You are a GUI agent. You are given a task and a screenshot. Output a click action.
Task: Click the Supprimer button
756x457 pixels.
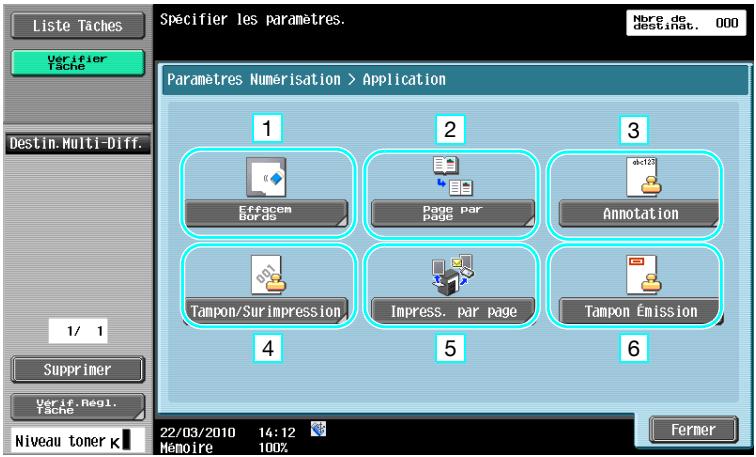coord(78,370)
